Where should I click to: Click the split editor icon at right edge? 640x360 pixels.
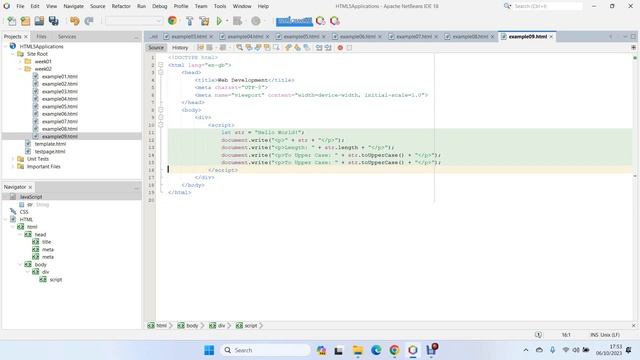click(x=633, y=48)
